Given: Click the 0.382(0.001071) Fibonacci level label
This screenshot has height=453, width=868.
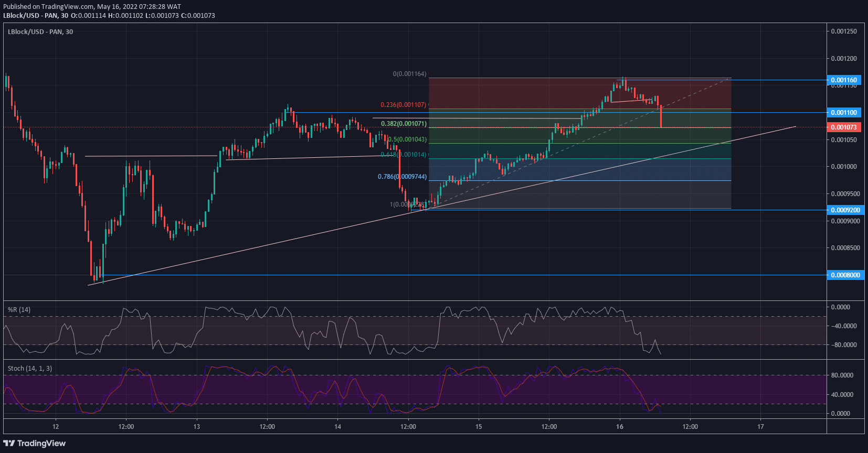Looking at the screenshot, I should tap(404, 124).
